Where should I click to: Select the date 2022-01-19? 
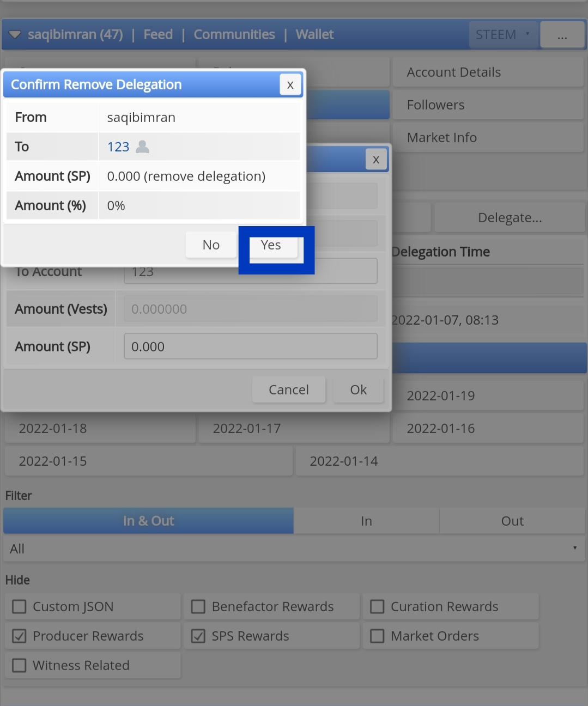click(488, 396)
